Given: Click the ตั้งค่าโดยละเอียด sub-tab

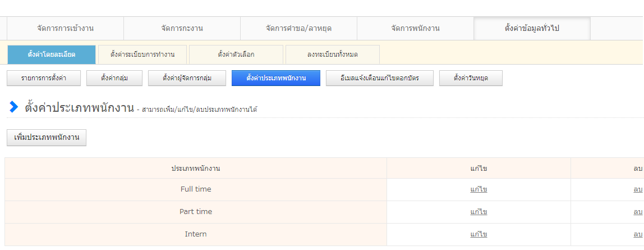Looking at the screenshot, I should pyautogui.click(x=51, y=54).
